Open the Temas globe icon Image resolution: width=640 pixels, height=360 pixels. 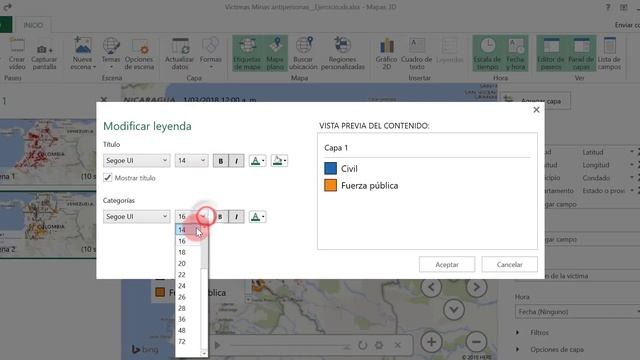pos(111,54)
